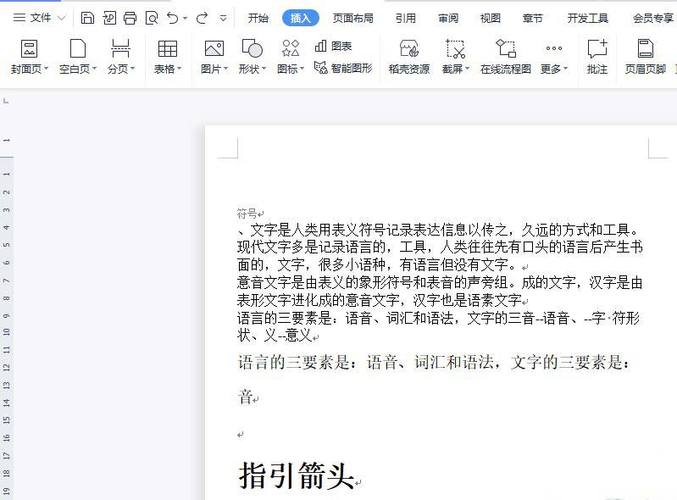677x500 pixels.
Task: Switch to the 视图 tab
Action: click(490, 18)
